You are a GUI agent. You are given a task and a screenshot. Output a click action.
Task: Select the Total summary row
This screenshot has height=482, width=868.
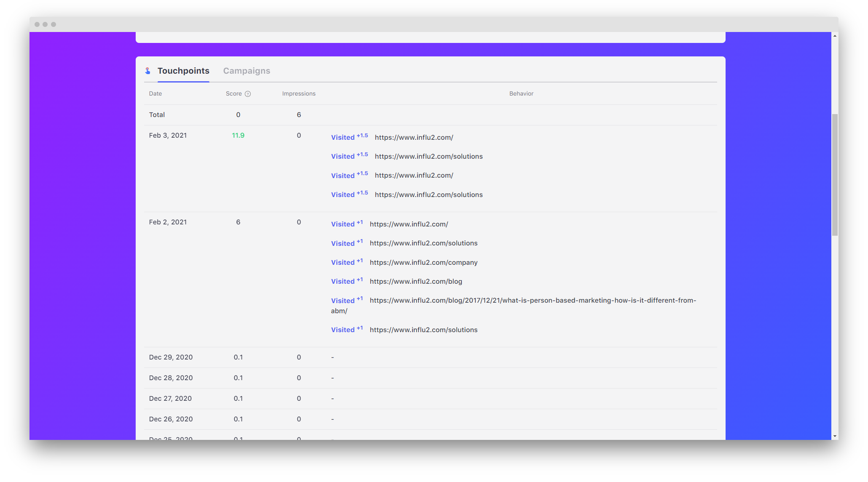coord(157,115)
